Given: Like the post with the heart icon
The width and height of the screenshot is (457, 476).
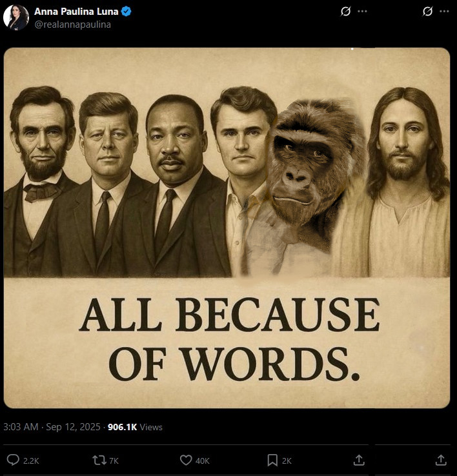Looking at the screenshot, I should pyautogui.click(x=186, y=460).
